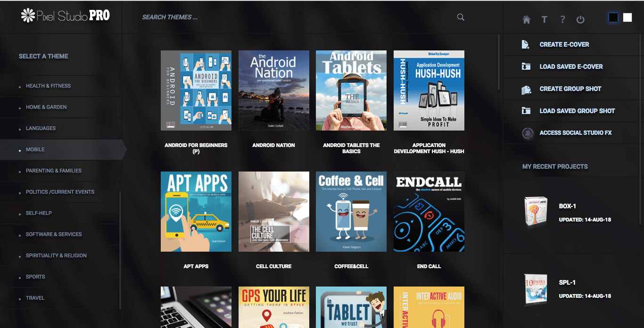Click the MY RECENT PROJECTS heading
The width and height of the screenshot is (644, 328).
pyautogui.click(x=555, y=166)
